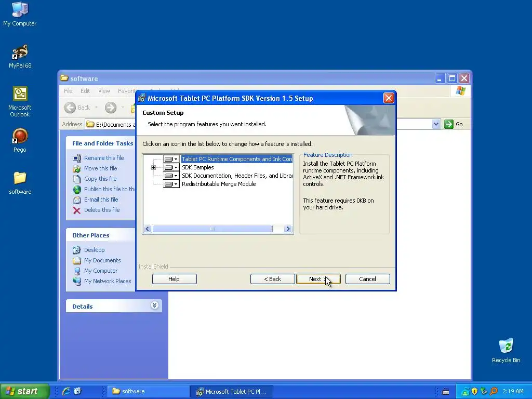Image resolution: width=532 pixels, height=399 pixels.
Task: Open feature dropdown for SDK Samples
Action: 171,167
